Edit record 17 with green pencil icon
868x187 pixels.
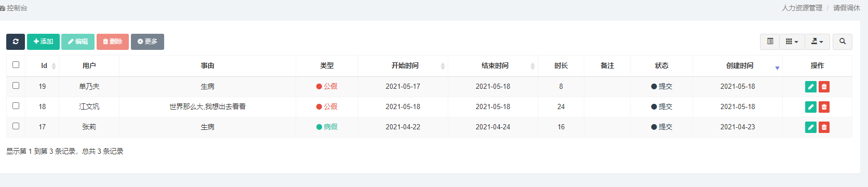point(810,127)
